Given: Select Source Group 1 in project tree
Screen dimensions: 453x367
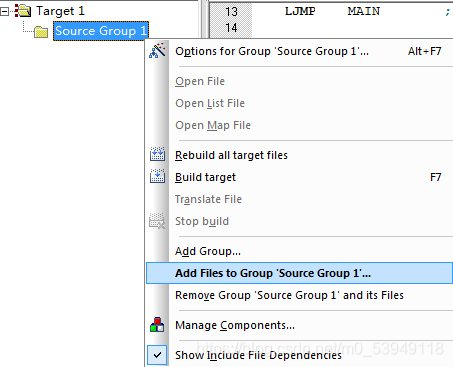Looking at the screenshot, I should point(101,31).
